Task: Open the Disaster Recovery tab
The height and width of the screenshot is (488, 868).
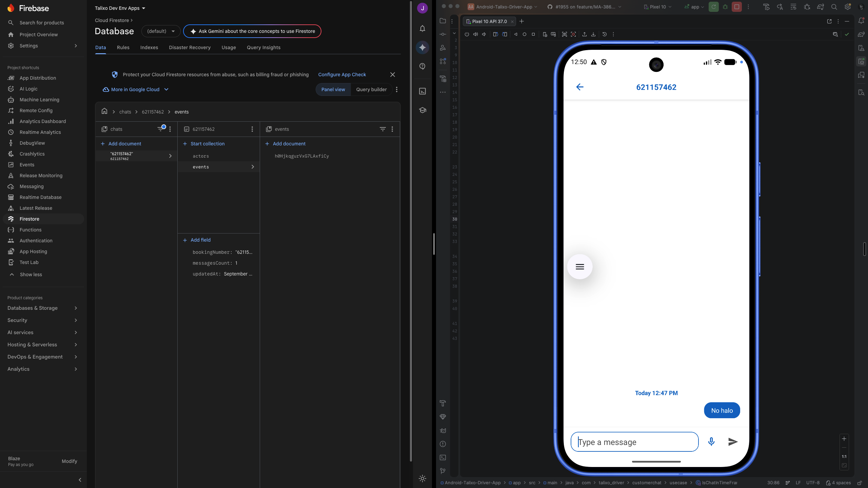Action: pos(190,47)
